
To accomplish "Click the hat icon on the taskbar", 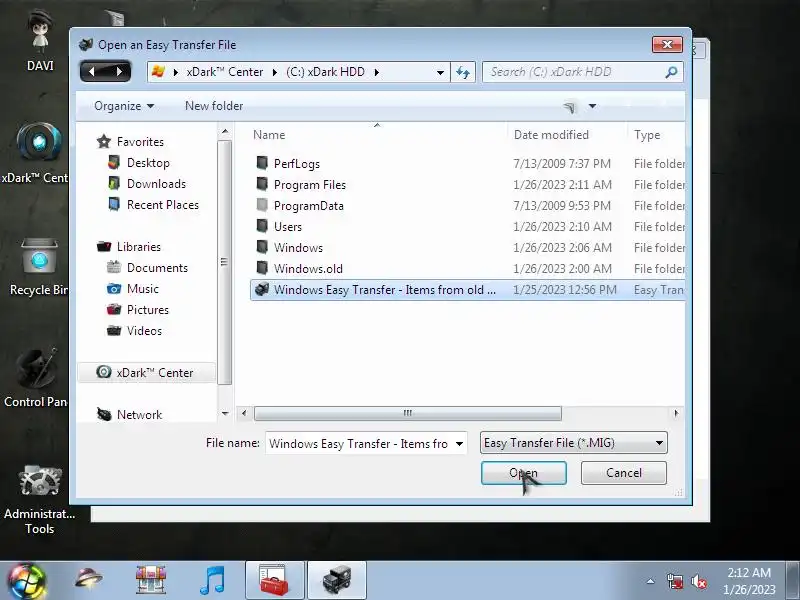I will coord(88,579).
